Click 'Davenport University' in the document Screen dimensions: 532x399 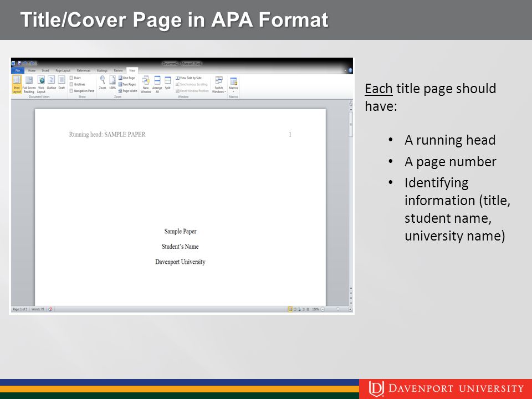180,262
